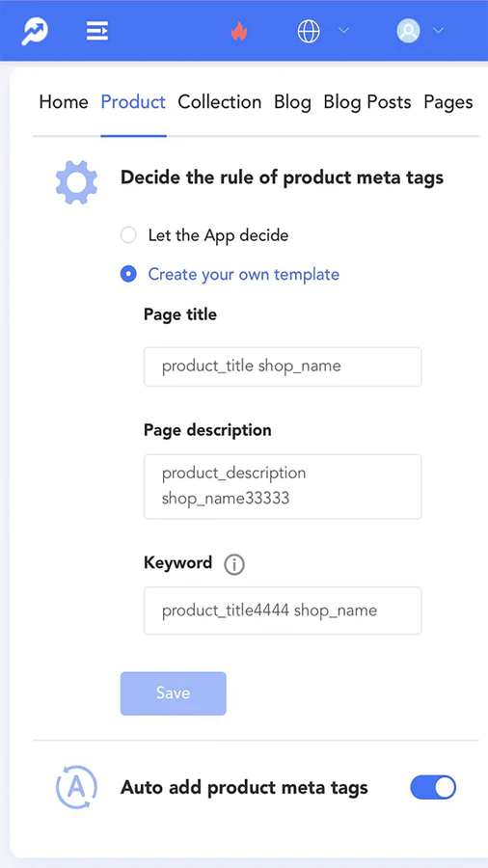The image size is (488, 868).
Task: Click the Page description text area
Action: pyautogui.click(x=283, y=487)
